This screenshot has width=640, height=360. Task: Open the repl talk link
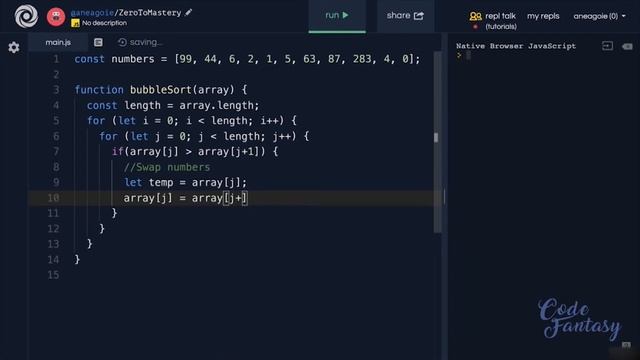coord(500,16)
